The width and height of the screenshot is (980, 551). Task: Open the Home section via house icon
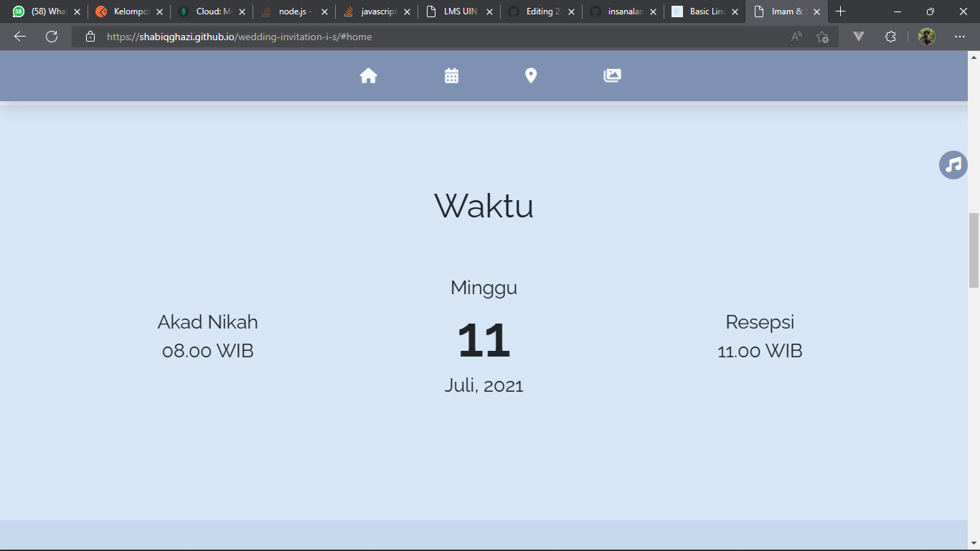tap(368, 75)
